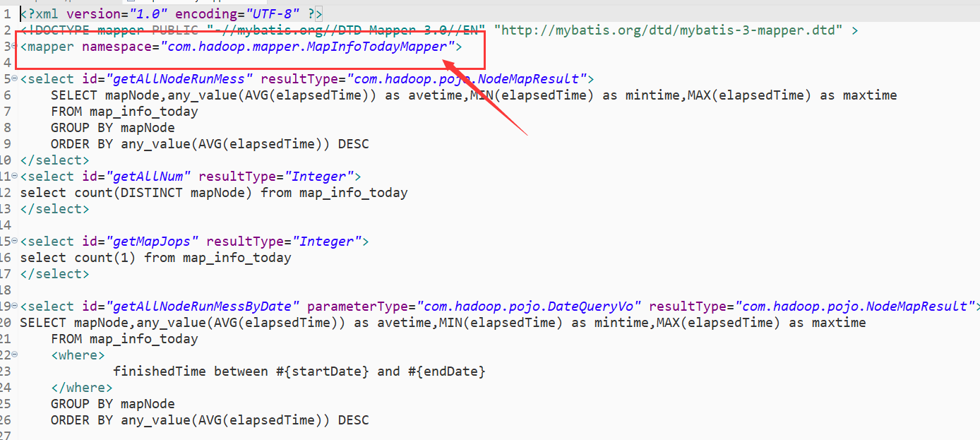Viewport: 980px width, 440px height.
Task: Click parameterType "com.hadoop.pojo.DateQueryVo" value
Action: pos(529,307)
